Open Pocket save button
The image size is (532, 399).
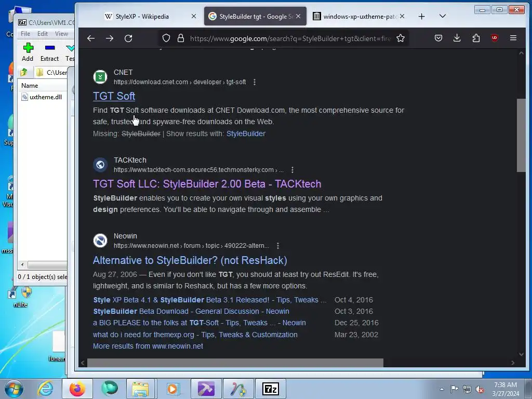point(438,38)
